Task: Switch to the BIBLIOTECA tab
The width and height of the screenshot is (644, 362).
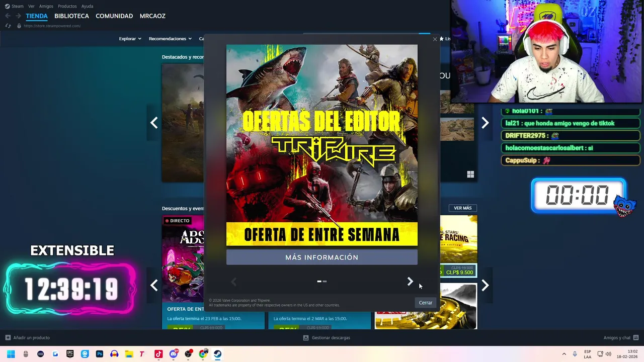Action: 71,16
